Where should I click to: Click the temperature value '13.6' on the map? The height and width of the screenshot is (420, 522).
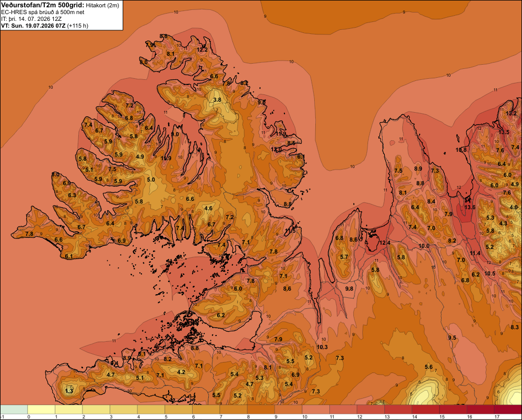point(470,207)
